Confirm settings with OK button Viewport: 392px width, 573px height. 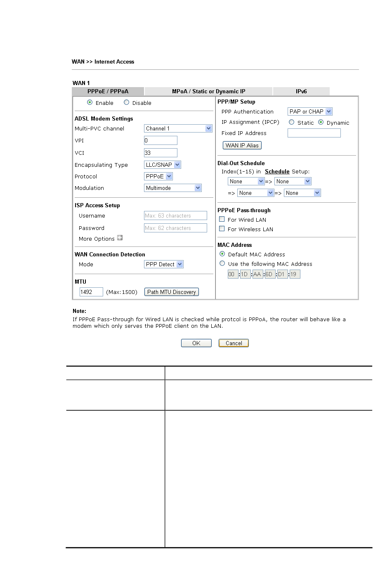click(196, 343)
